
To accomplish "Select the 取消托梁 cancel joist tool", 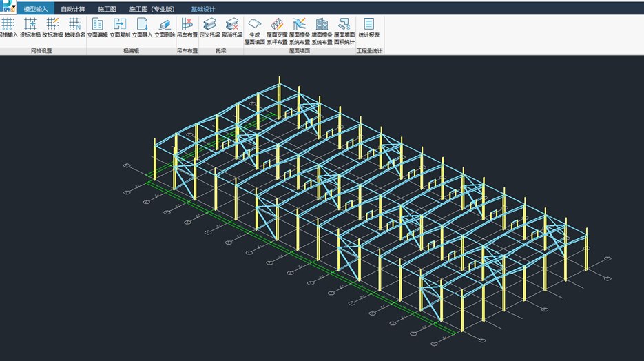I will [x=232, y=28].
